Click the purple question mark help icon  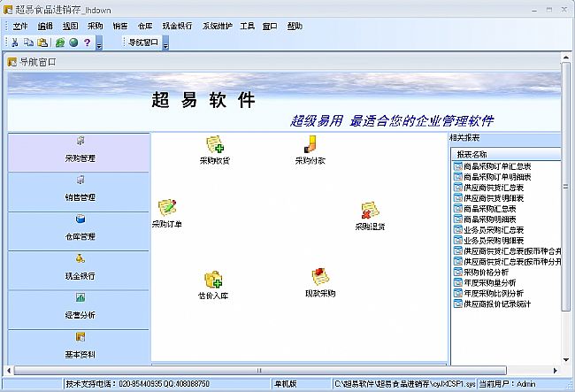tap(87, 42)
